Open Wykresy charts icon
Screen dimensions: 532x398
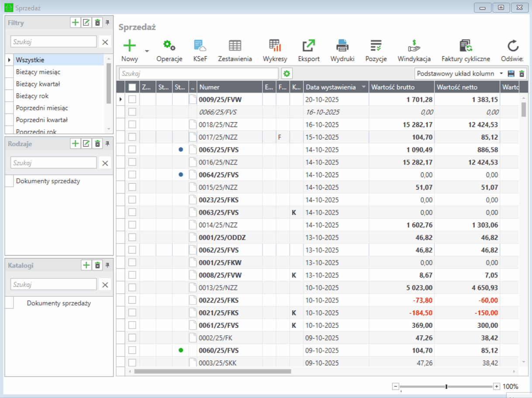[275, 45]
